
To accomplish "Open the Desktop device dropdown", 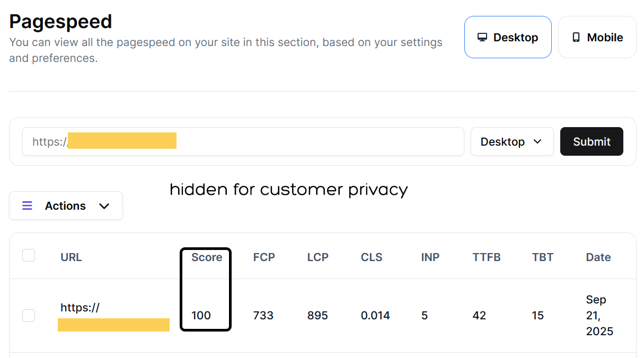I will click(511, 141).
